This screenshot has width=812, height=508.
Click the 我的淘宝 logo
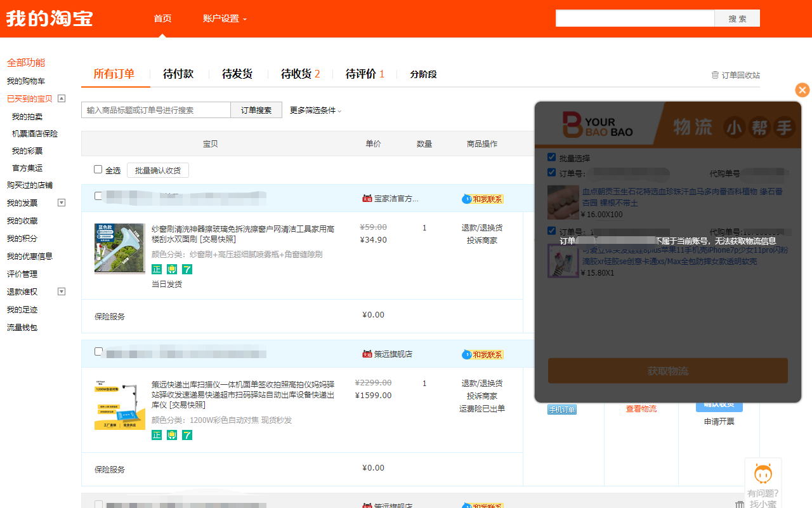coord(49,18)
